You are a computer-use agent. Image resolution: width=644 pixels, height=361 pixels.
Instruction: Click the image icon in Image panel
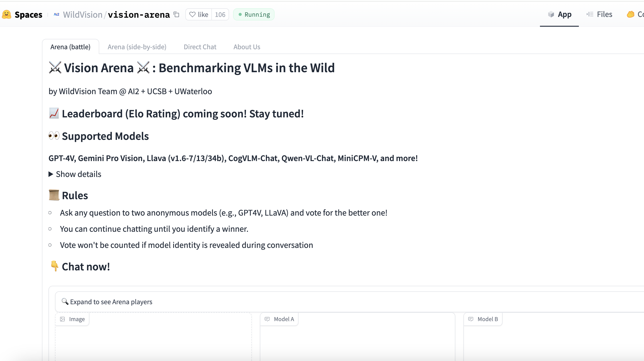click(62, 319)
